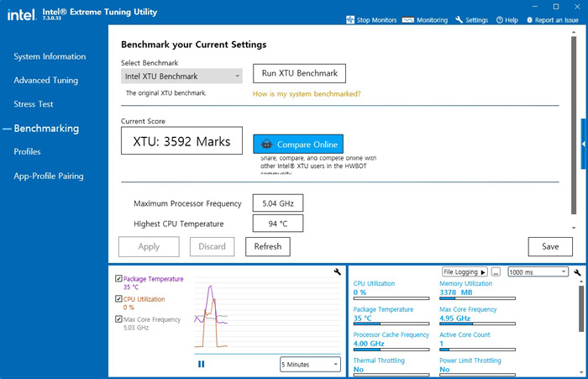Image resolution: width=588 pixels, height=379 pixels.
Task: Click main panel vertical scrollbar
Action: 574,125
